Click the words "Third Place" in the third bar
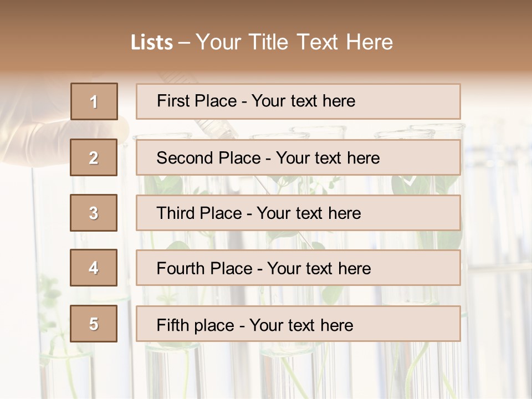 point(199,213)
